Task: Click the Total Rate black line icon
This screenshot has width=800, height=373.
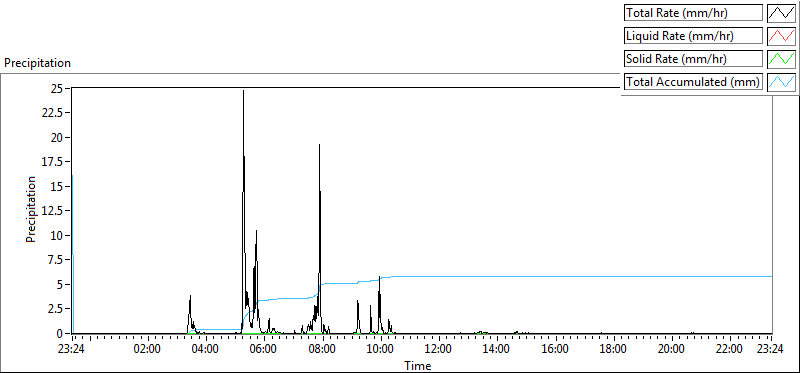Action: pyautogui.click(x=781, y=13)
